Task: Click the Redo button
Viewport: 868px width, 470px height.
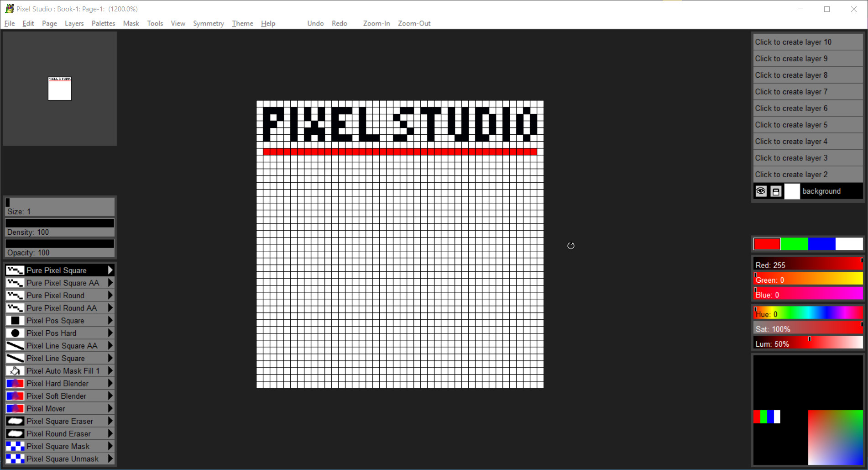Action: (x=340, y=23)
